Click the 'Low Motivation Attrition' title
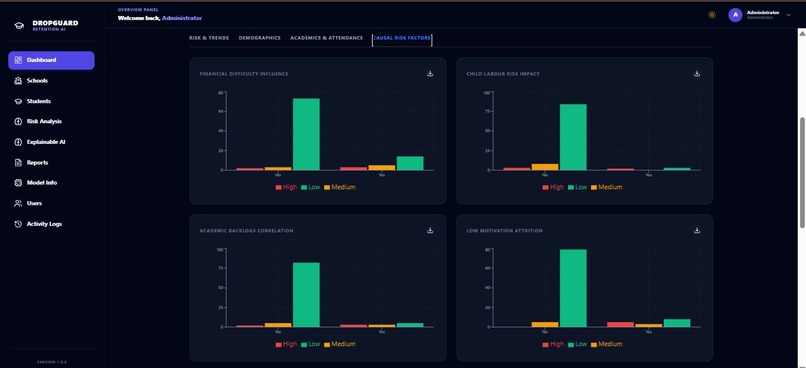The image size is (806, 368). pos(504,231)
